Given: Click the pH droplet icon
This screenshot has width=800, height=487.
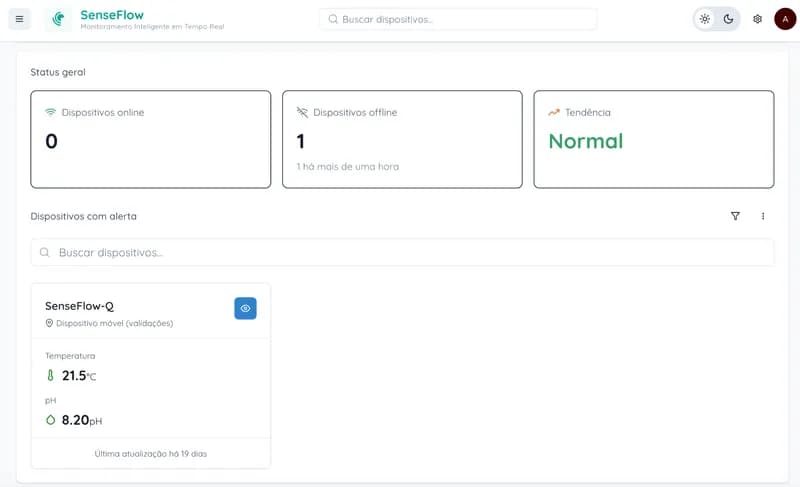Looking at the screenshot, I should (51, 421).
